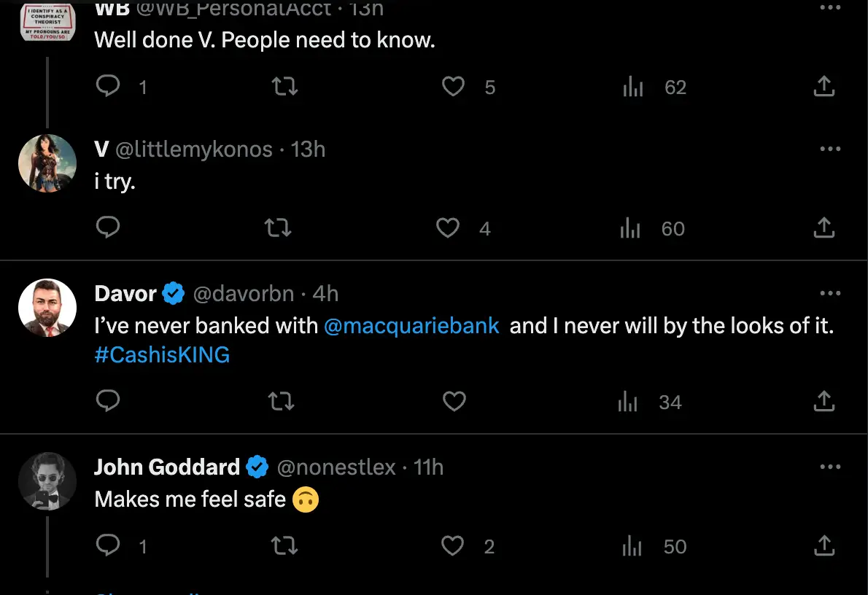Screen dimensions: 868x595
Task: View analytics on WB's tweet
Action: [633, 87]
